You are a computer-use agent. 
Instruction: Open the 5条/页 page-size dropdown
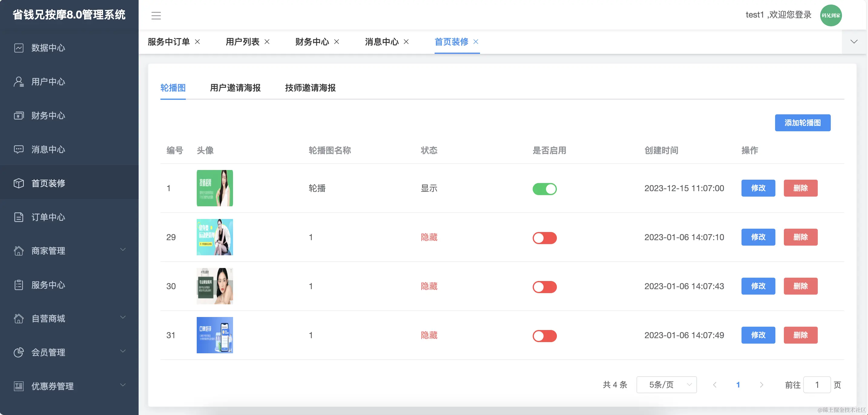[x=666, y=384]
